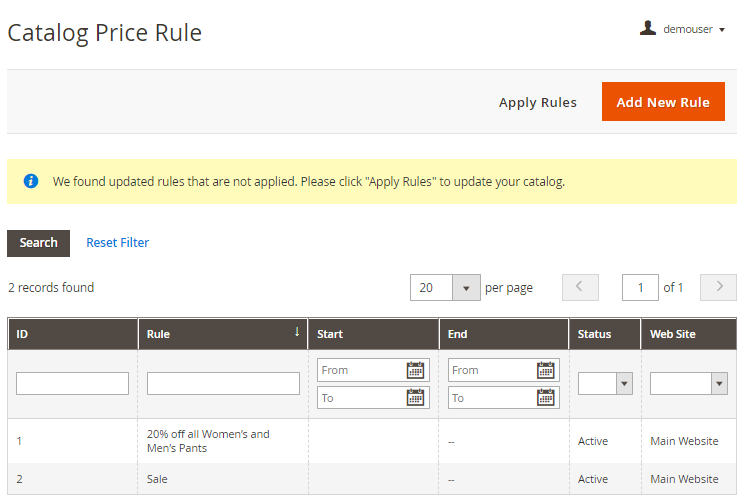Viewport: 738px width, 504px height.
Task: Go to previous page arrow
Action: click(580, 288)
